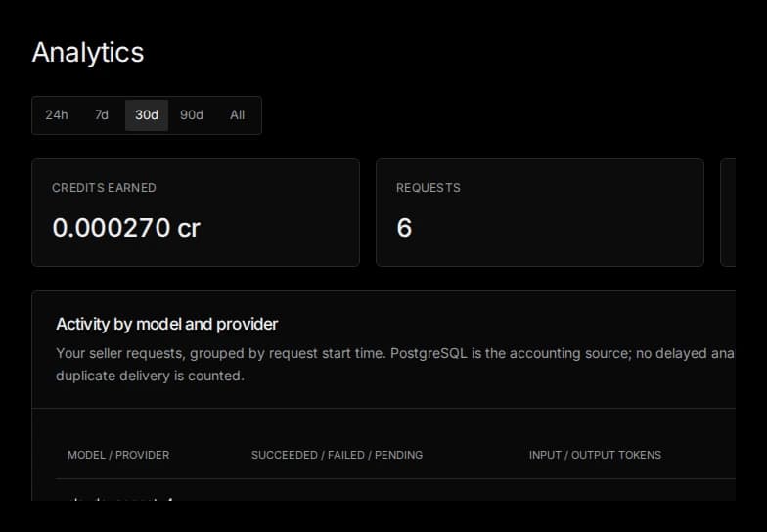
Task: Click the Analytics page heading
Action: (88, 53)
